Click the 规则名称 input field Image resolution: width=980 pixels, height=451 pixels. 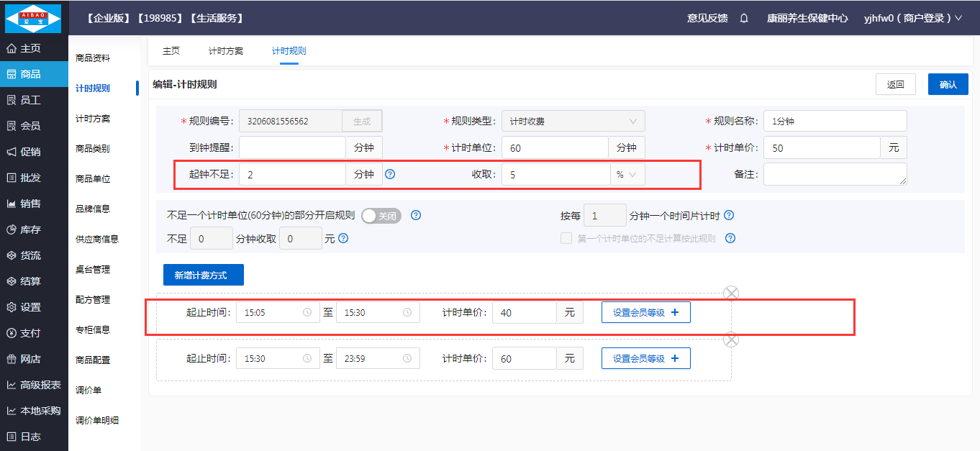[x=835, y=121]
